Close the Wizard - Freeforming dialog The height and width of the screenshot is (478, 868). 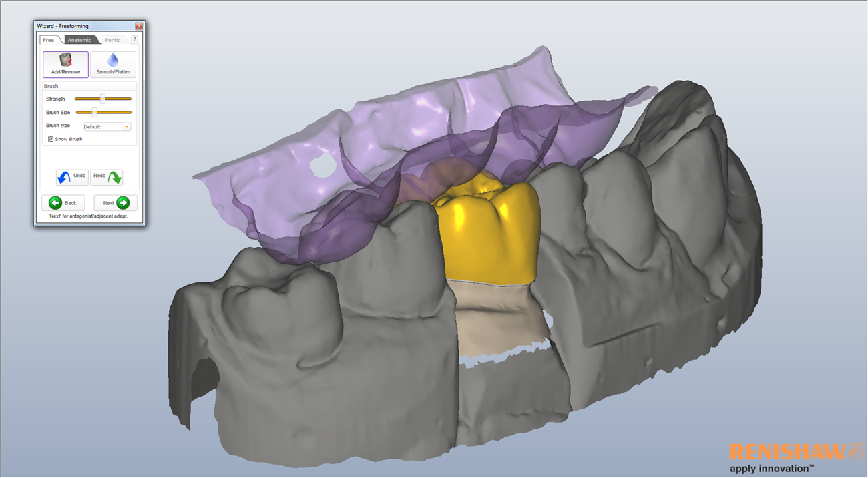(139, 27)
